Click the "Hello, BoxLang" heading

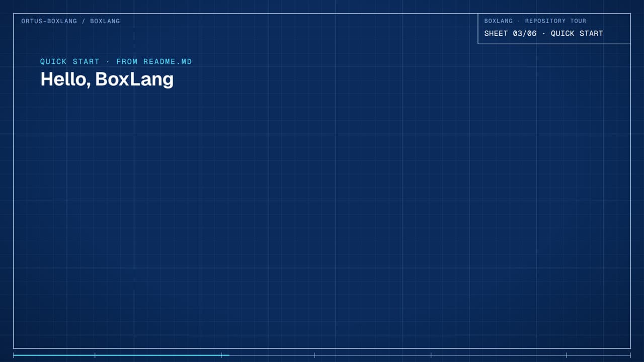point(107,79)
